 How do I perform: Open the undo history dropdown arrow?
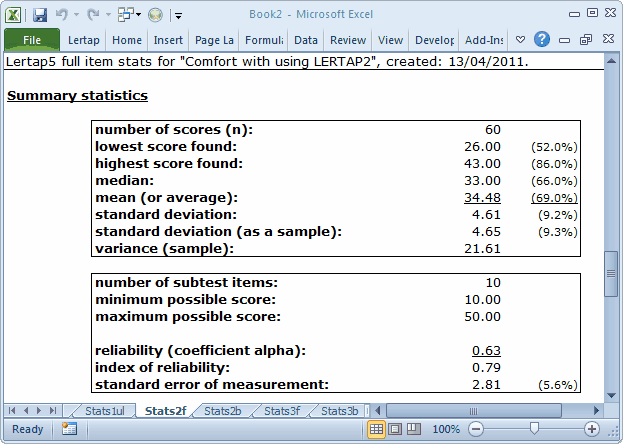pos(76,15)
